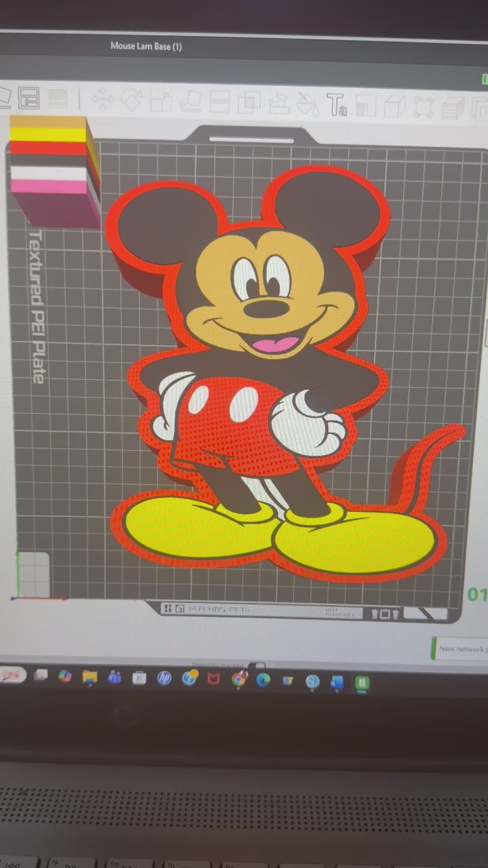Viewport: 488px width, 868px height.
Task: Click the cube icon right of paint bucket
Action: point(394,106)
